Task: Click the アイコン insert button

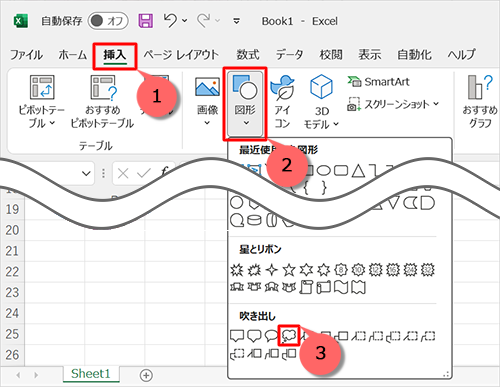Action: (x=282, y=101)
